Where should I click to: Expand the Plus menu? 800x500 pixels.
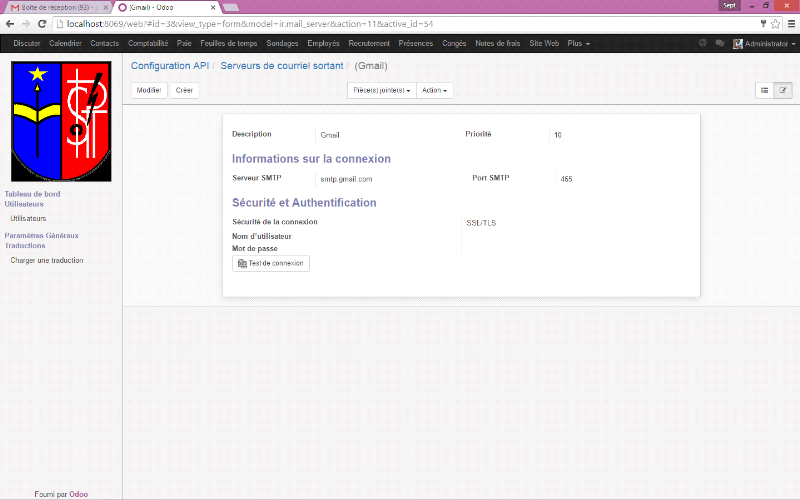tap(578, 43)
